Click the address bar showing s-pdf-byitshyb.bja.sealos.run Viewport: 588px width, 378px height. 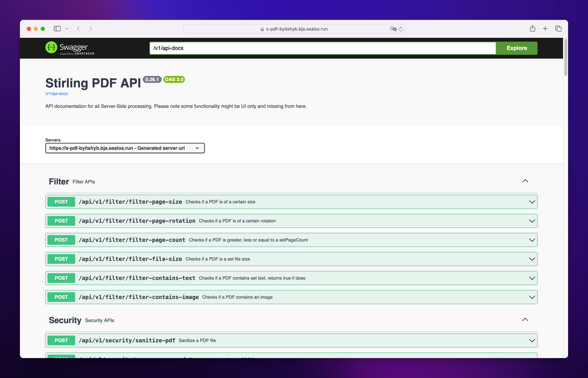[294, 29]
